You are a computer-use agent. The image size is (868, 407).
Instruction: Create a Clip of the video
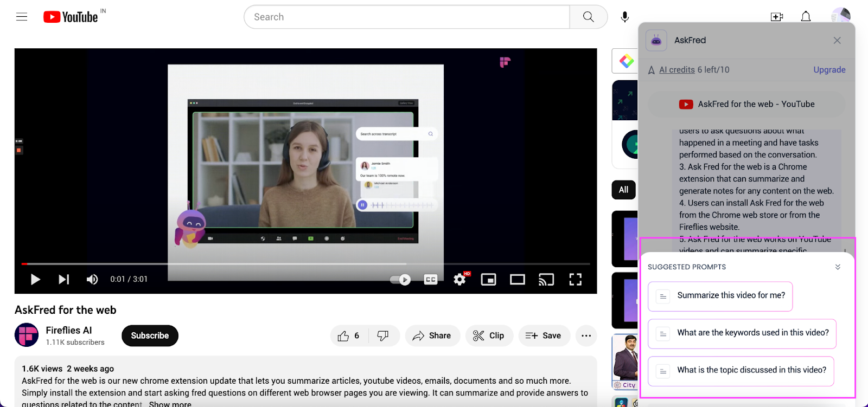tap(489, 336)
